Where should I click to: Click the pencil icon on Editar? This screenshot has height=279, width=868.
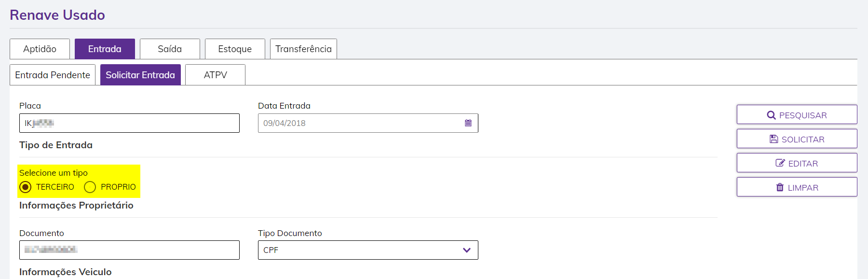click(780, 163)
